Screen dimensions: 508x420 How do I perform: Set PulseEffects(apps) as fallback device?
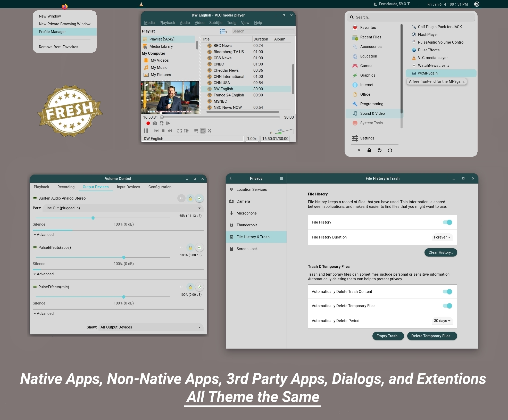[x=199, y=248]
